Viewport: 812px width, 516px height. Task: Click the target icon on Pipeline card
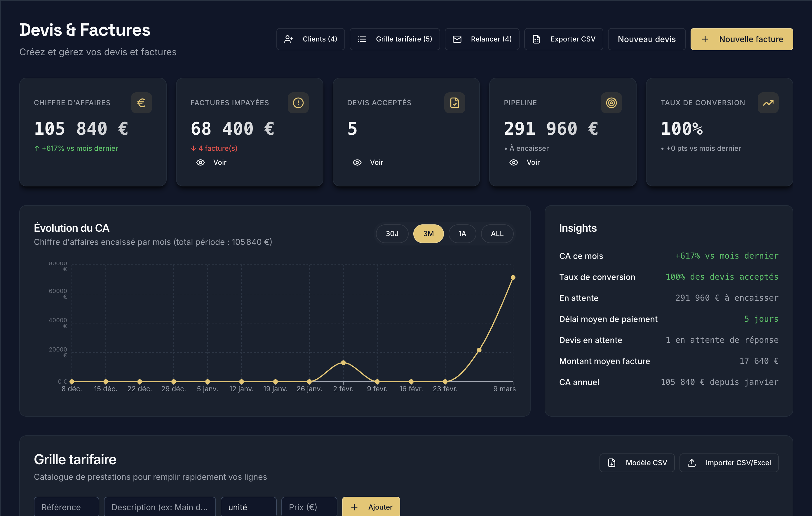tap(611, 103)
